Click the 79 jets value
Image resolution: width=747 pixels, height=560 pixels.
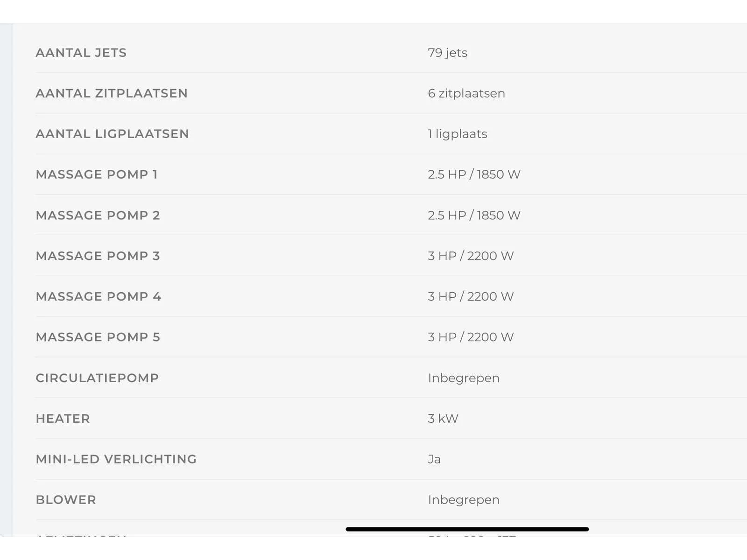(447, 53)
